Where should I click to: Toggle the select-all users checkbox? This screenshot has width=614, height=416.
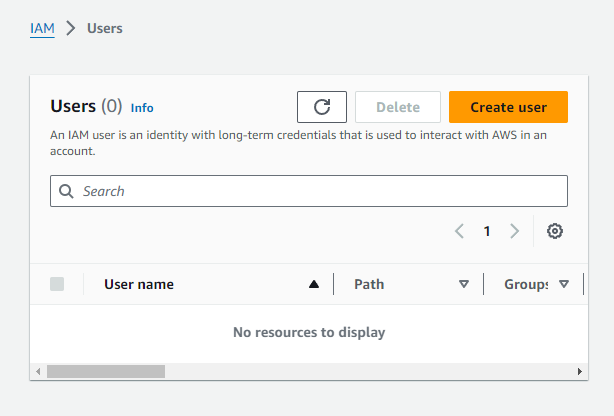click(57, 284)
